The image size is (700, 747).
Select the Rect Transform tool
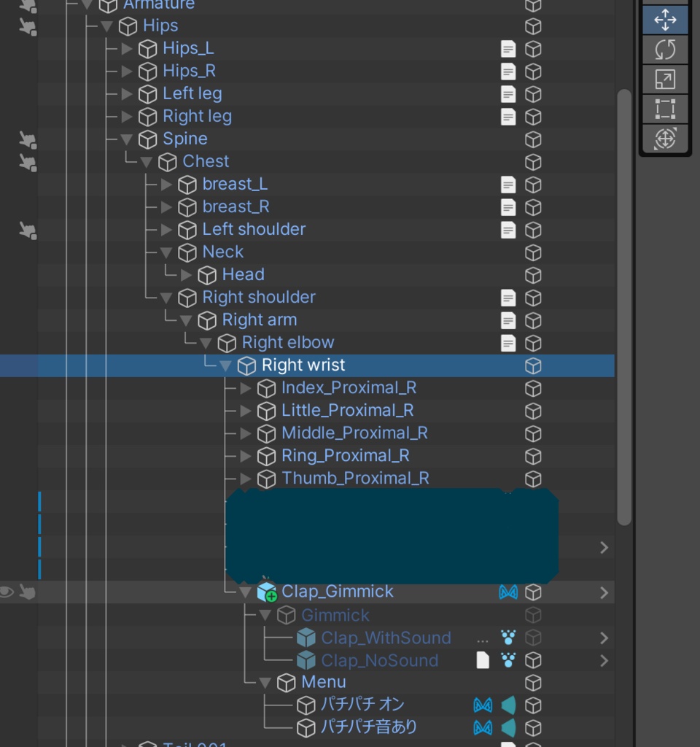point(665,109)
